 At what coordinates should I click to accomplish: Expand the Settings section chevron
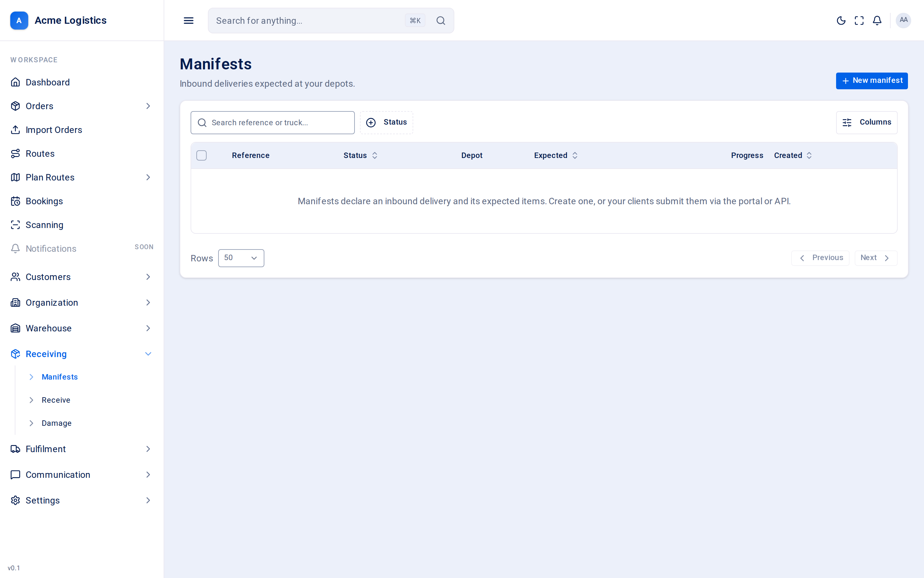pos(148,500)
